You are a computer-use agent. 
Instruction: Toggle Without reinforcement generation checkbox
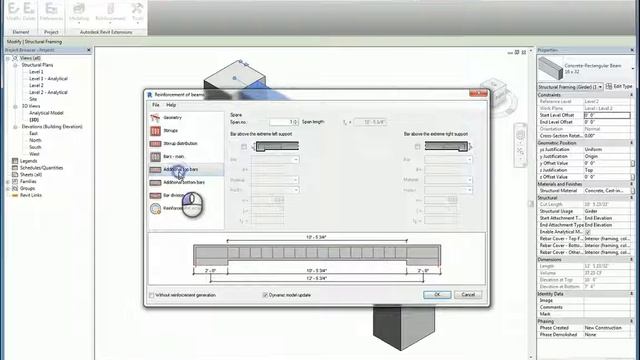(x=151, y=295)
